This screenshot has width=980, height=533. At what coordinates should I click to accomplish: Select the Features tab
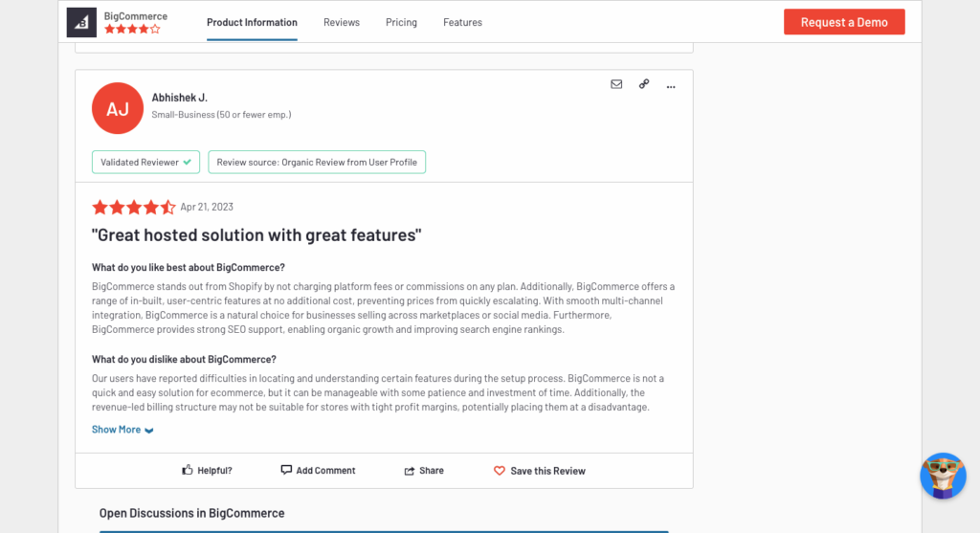click(462, 23)
